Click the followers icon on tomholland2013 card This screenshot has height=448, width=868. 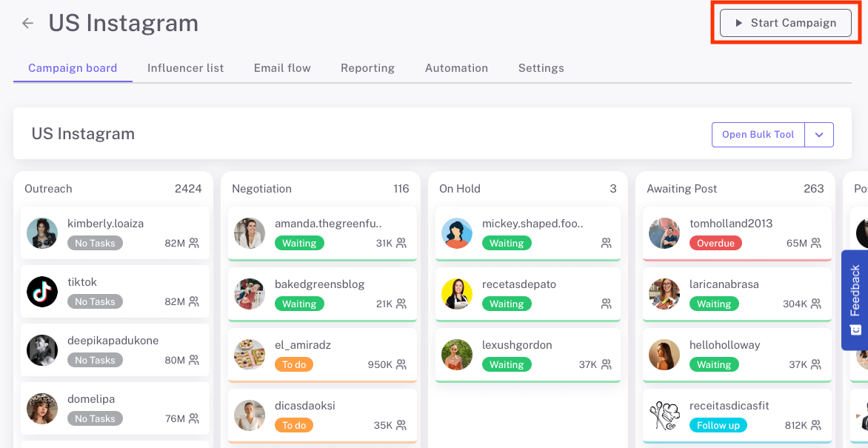coord(816,243)
